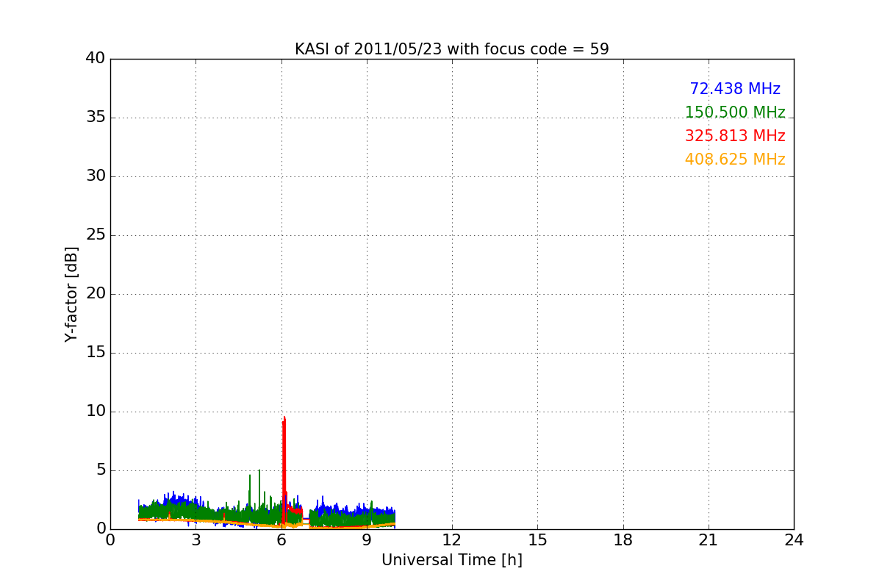
Task: Select the red 325.813 MHz legend label
Action: click(x=735, y=136)
